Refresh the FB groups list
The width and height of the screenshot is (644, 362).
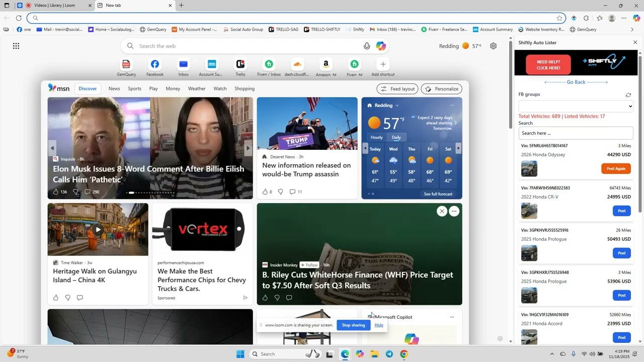pyautogui.click(x=628, y=95)
